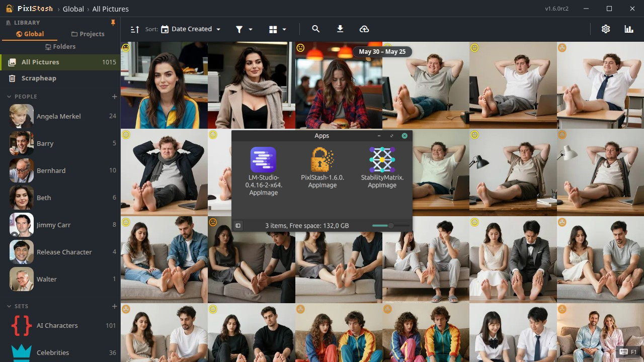
Task: Select Release Character entry
Action: click(x=60, y=252)
